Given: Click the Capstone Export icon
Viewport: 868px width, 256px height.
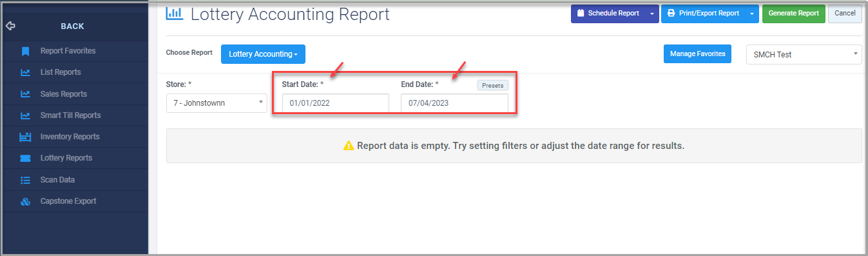Looking at the screenshot, I should coord(25,201).
